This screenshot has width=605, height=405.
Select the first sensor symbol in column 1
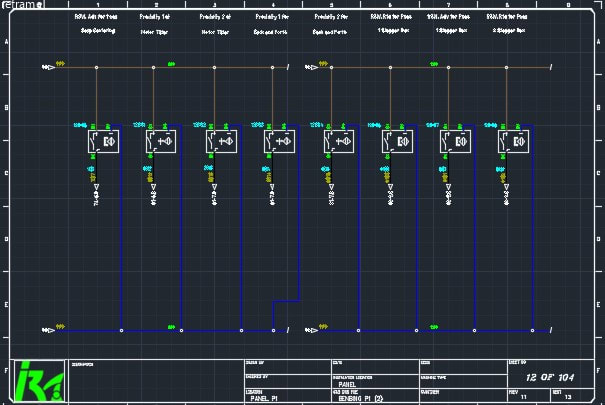[104, 141]
